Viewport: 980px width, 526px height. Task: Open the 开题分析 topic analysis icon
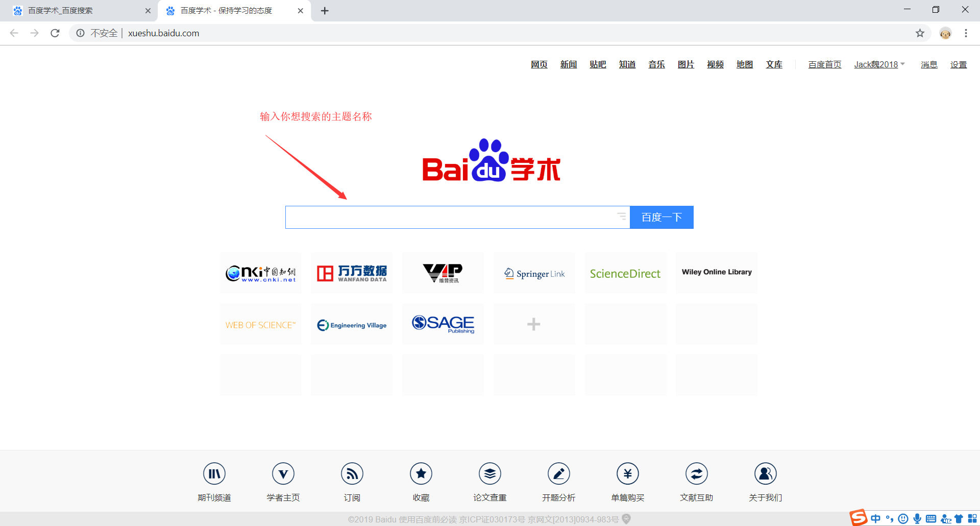click(x=559, y=474)
